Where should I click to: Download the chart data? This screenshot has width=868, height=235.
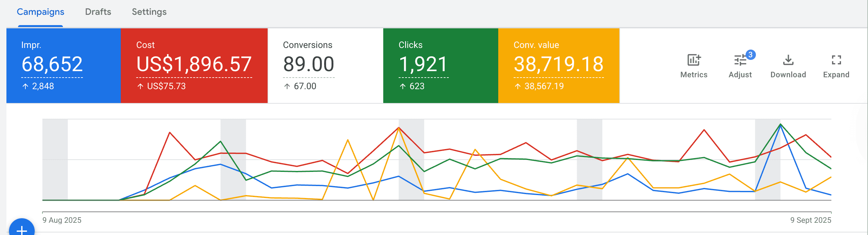(788, 61)
